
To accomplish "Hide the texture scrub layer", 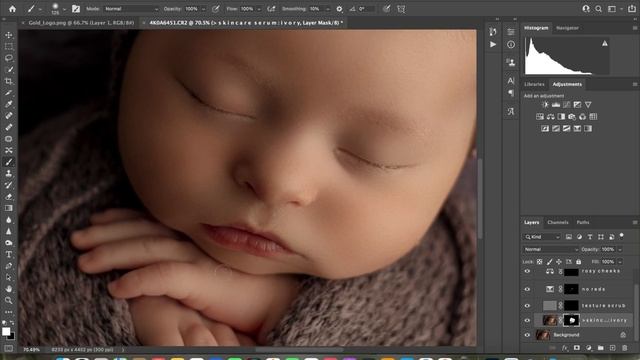I will pyautogui.click(x=527, y=305).
